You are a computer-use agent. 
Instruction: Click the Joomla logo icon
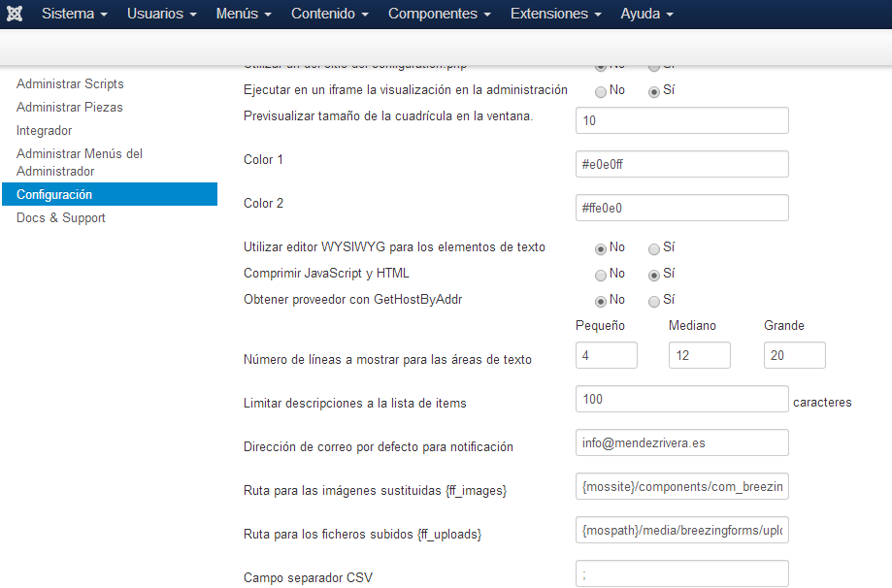pos(15,13)
